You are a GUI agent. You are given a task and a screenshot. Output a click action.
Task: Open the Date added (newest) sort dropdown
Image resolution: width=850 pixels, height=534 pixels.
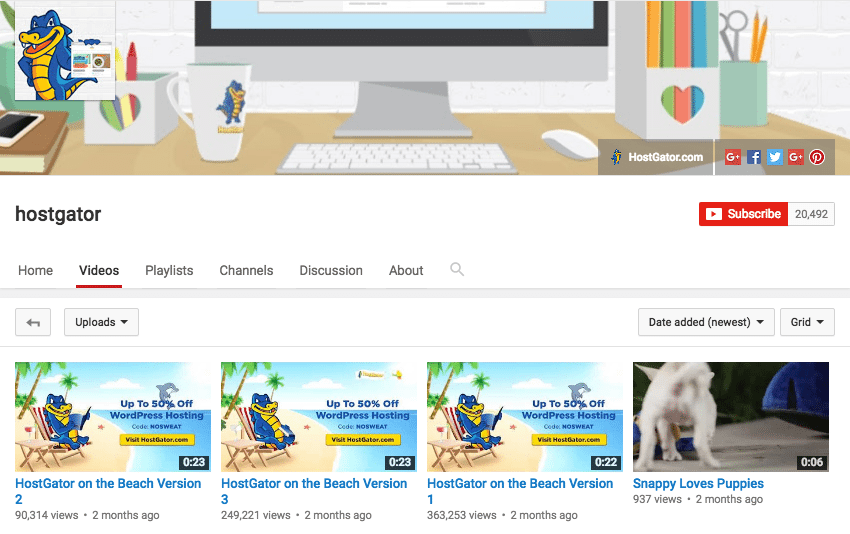click(x=706, y=322)
